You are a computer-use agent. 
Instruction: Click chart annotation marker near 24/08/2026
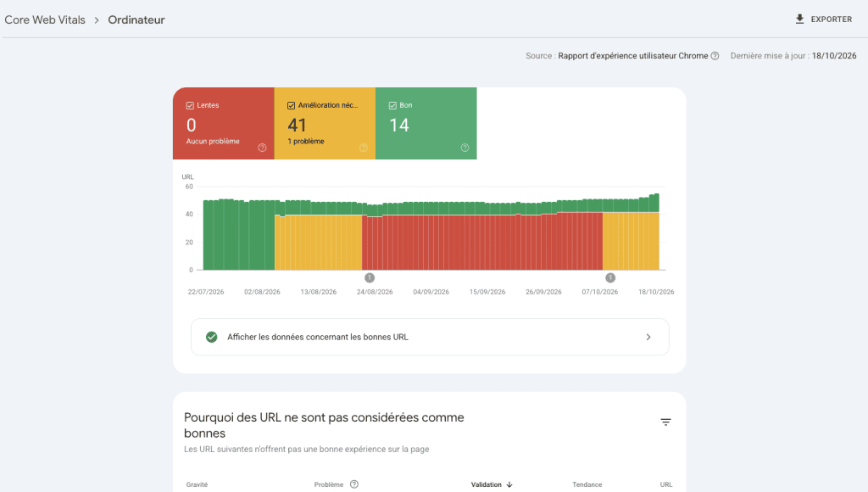pos(370,277)
